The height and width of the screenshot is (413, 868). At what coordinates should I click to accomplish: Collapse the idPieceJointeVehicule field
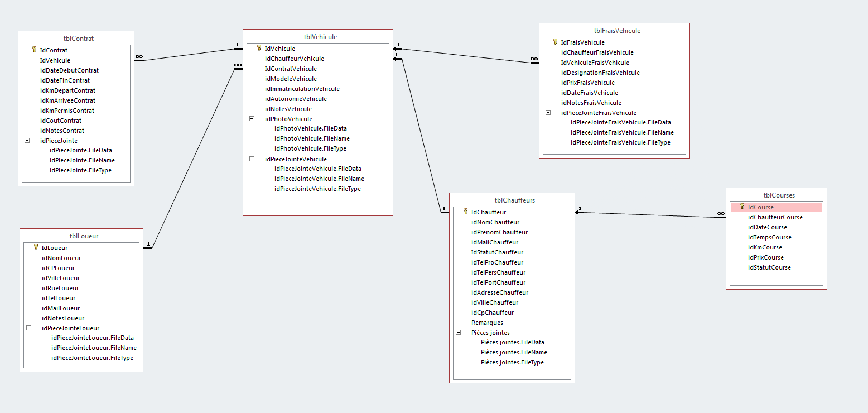pyautogui.click(x=252, y=159)
